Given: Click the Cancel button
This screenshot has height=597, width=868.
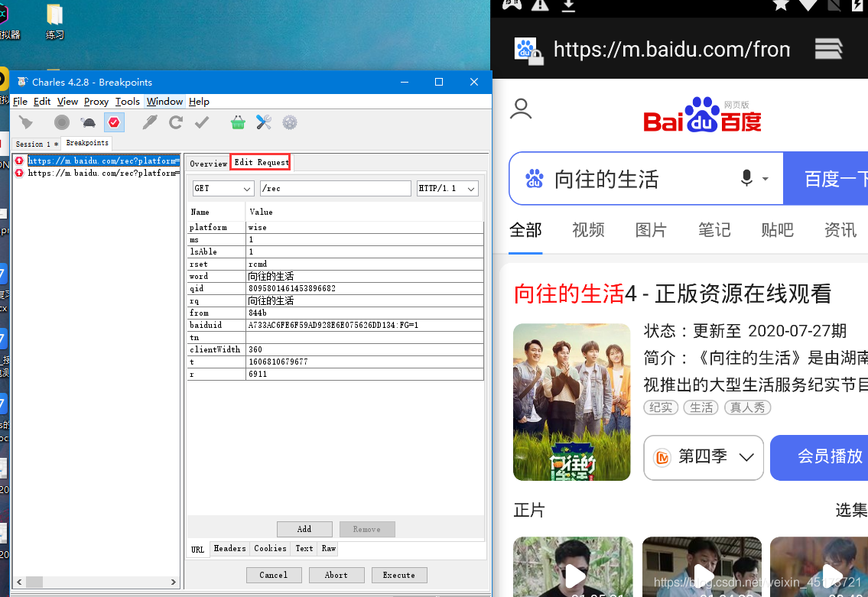Looking at the screenshot, I should tap(274, 575).
